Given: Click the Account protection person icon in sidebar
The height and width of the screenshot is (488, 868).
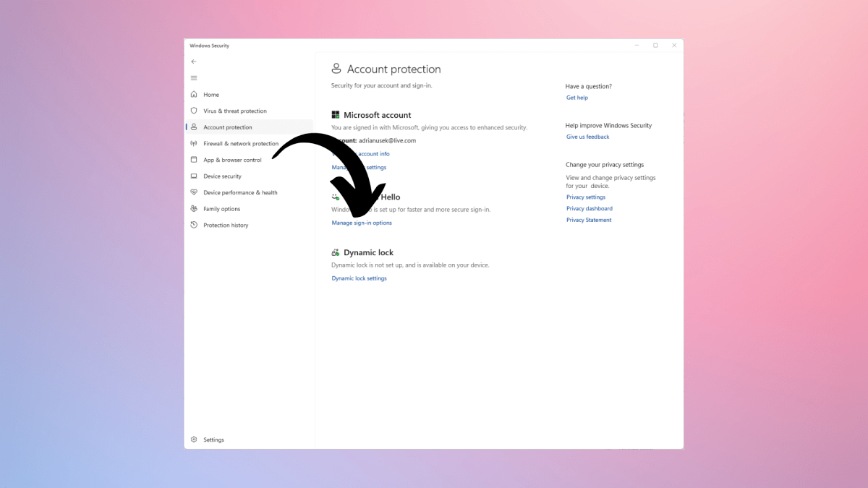Looking at the screenshot, I should pyautogui.click(x=194, y=127).
